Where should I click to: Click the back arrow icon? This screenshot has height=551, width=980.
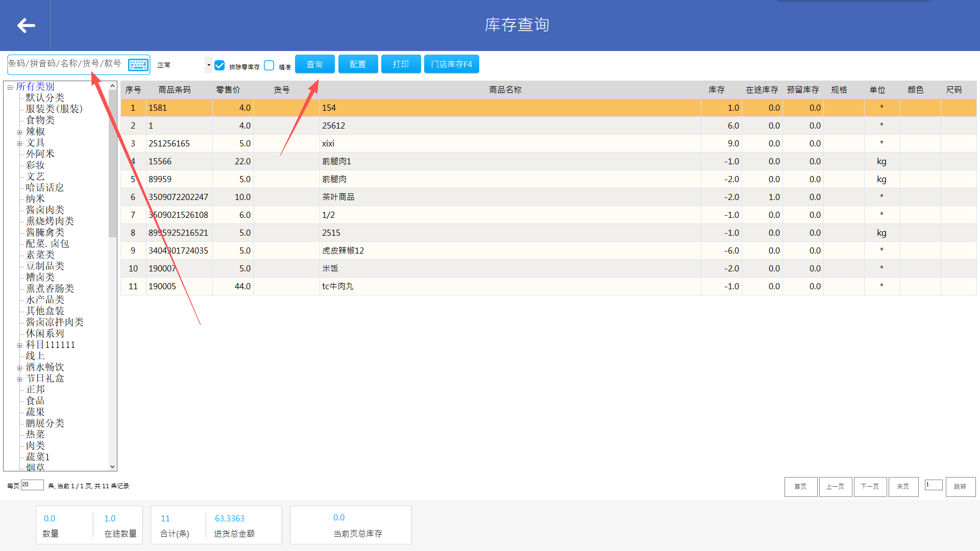click(26, 25)
